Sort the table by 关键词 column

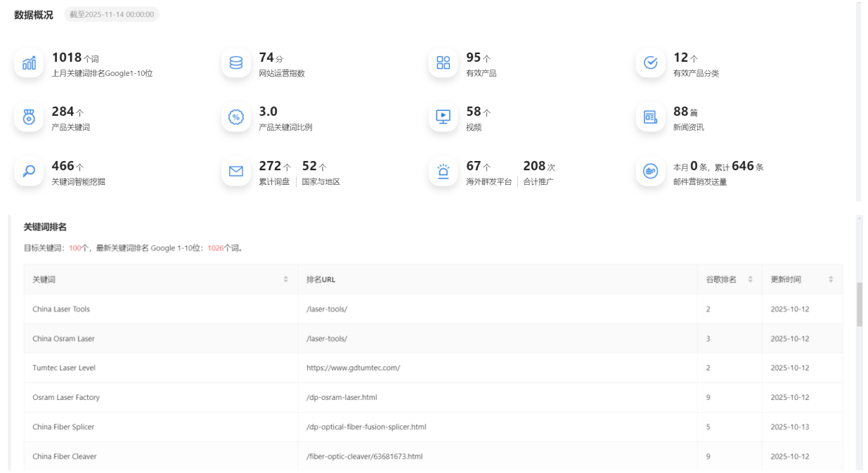pyautogui.click(x=285, y=280)
